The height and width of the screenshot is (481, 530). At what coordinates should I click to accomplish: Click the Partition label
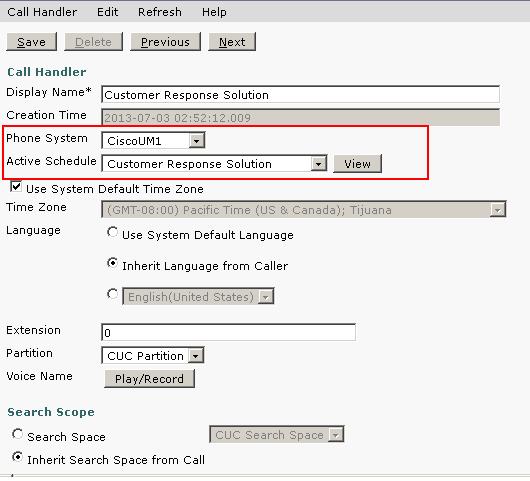click(29, 353)
